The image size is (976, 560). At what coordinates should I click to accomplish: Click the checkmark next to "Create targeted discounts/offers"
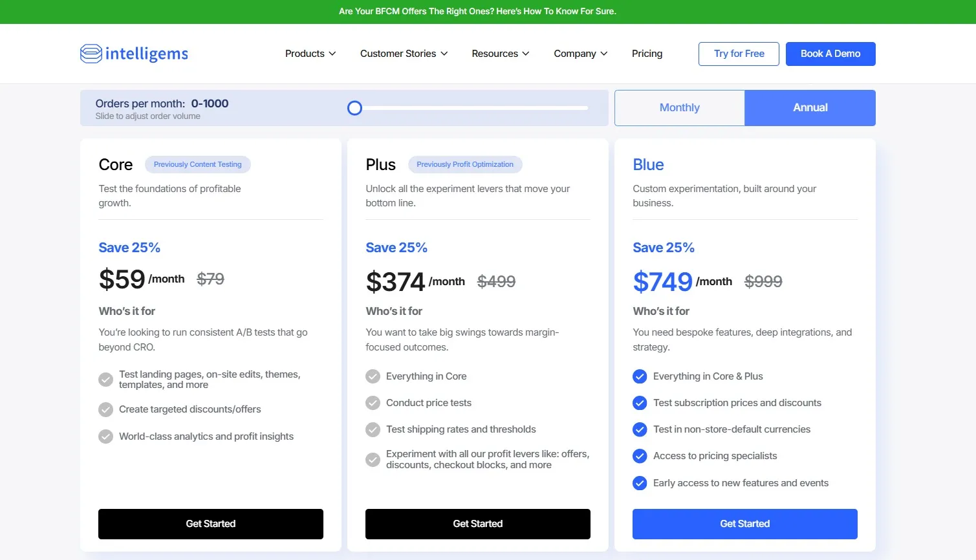[105, 409]
